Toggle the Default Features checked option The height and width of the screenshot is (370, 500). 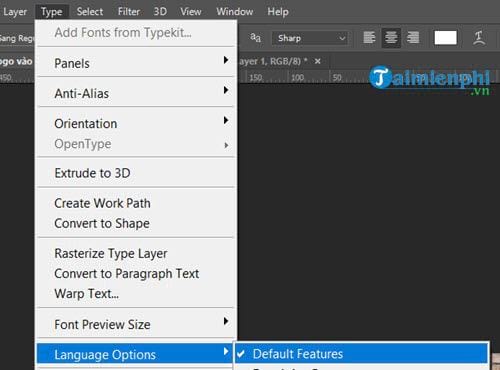(361, 354)
